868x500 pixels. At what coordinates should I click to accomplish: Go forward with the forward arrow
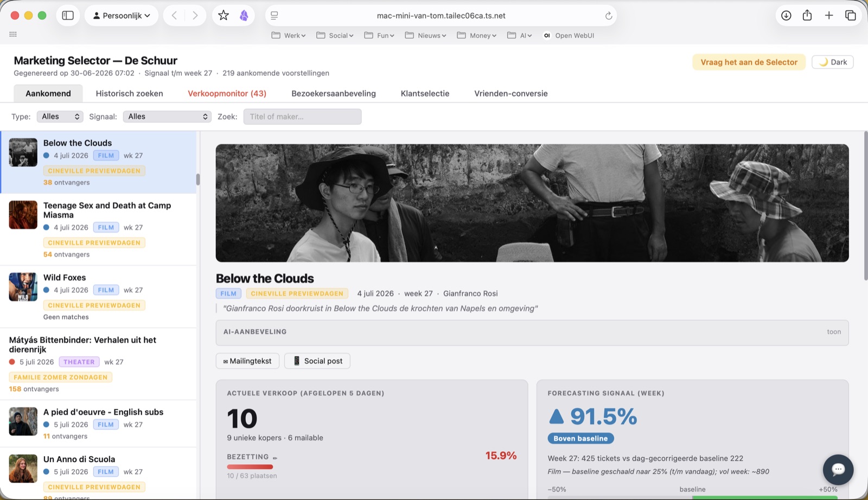(x=195, y=15)
